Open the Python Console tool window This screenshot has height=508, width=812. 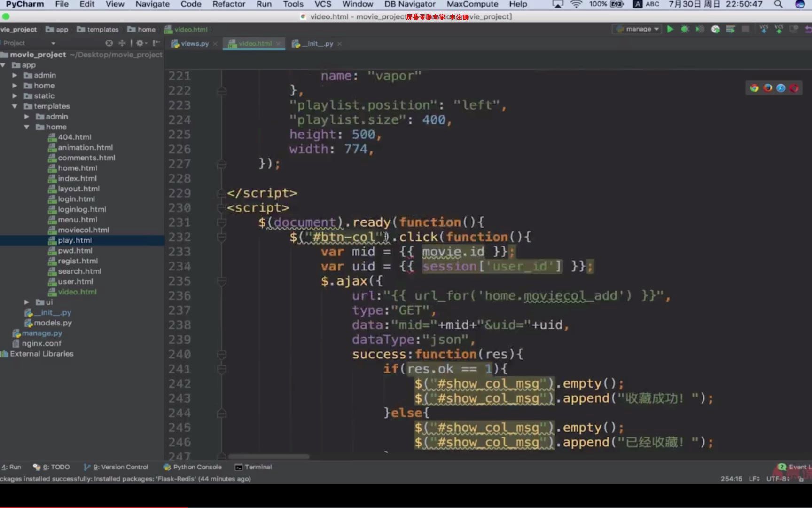coord(192,467)
